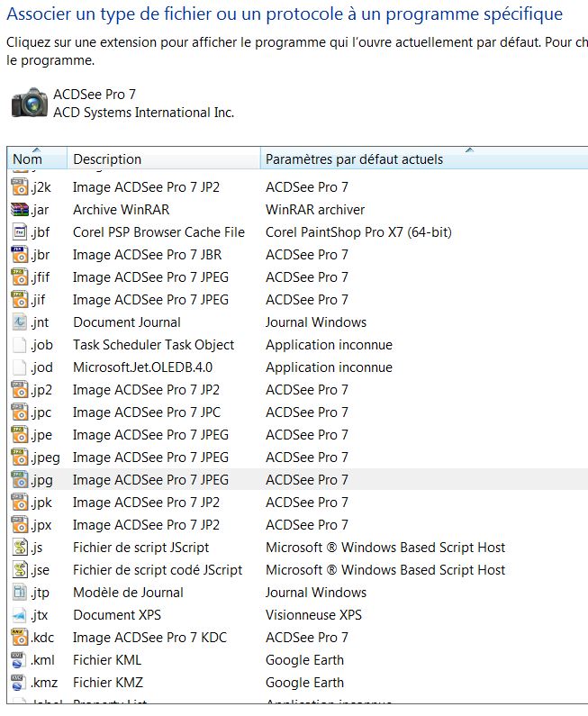The width and height of the screenshot is (588, 716).
Task: Select the .jpeg extension name
Action: 45,458
